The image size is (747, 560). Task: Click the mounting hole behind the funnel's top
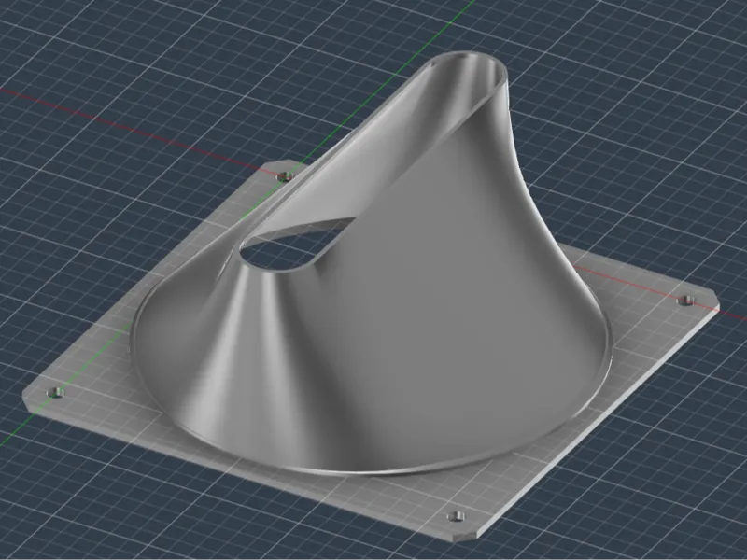coord(285,176)
